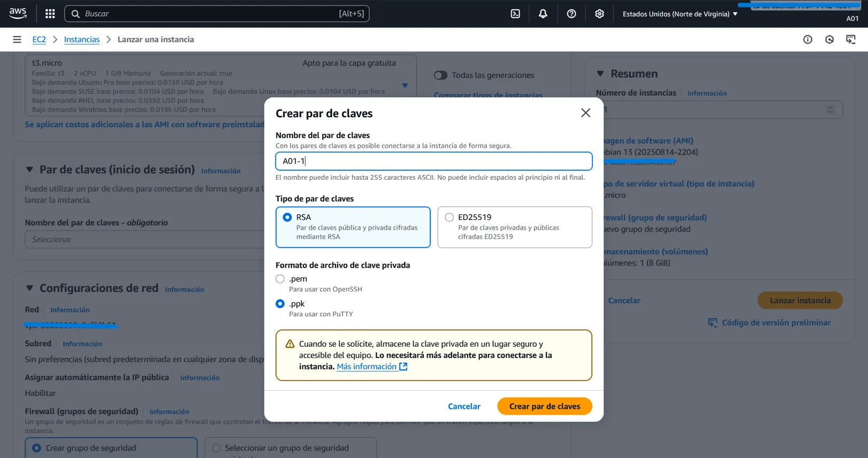This screenshot has height=458, width=868.
Task: Launch CloudShell from the top bar
Action: point(515,14)
